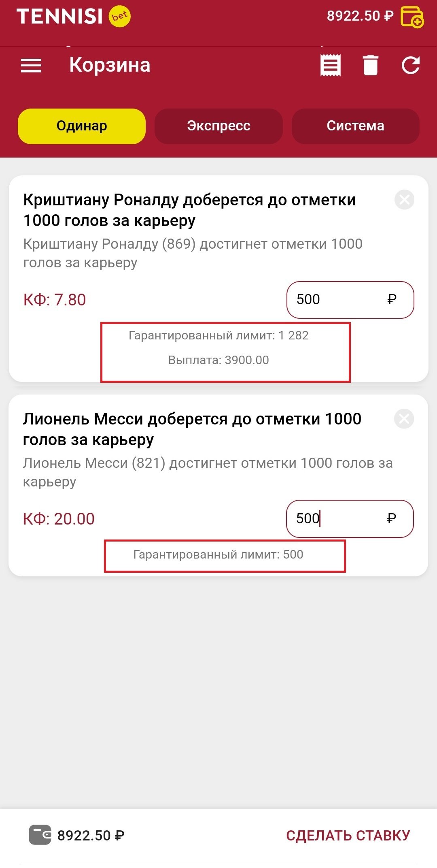
Task: Open the hamburger menu
Action: tap(31, 66)
